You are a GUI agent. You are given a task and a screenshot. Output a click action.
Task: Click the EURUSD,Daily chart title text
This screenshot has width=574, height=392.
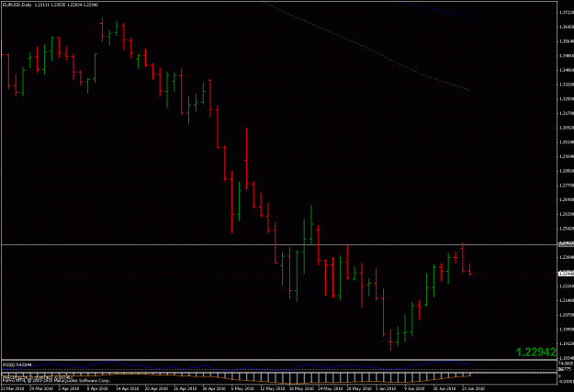(x=17, y=5)
